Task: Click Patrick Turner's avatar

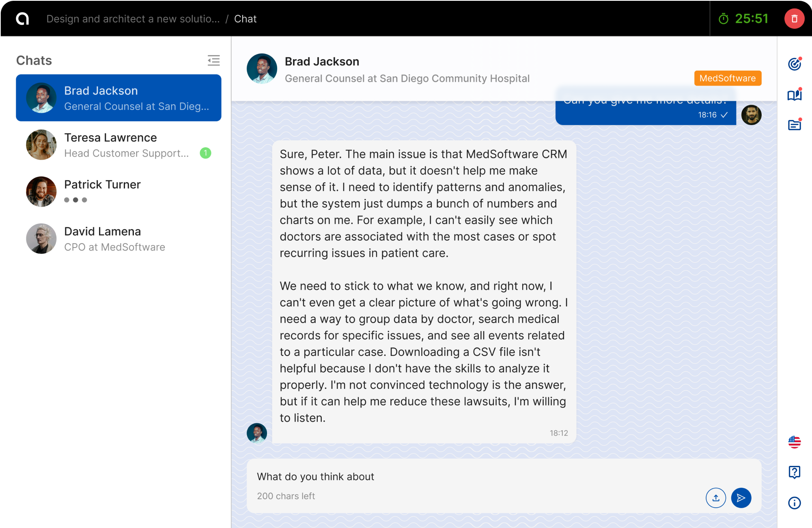Action: (41, 192)
